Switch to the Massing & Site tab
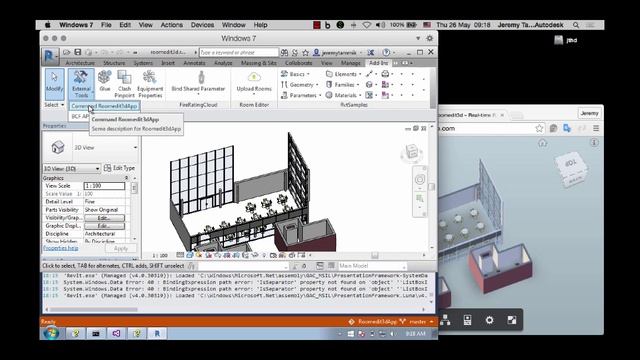 pyautogui.click(x=259, y=63)
